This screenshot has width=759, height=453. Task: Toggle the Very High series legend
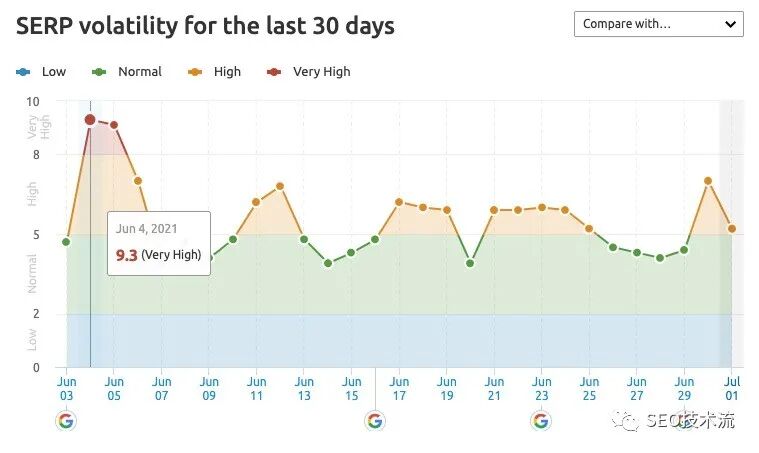[x=308, y=72]
